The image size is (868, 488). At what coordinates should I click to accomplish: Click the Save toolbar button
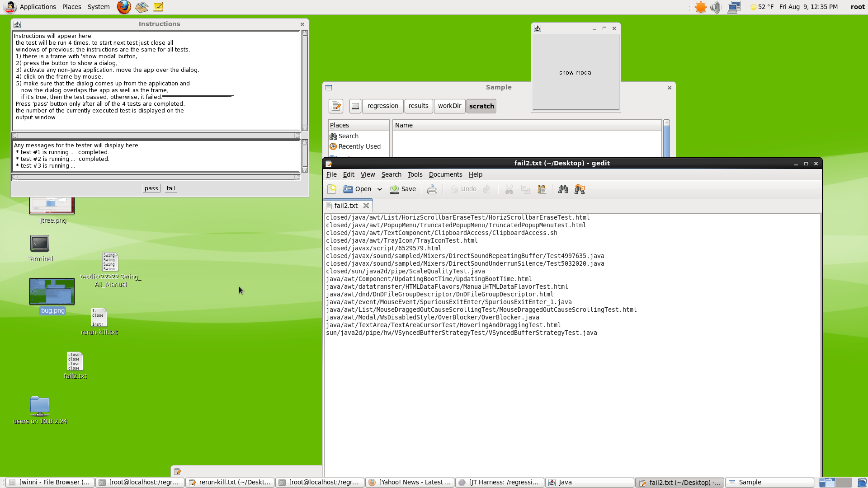point(403,189)
